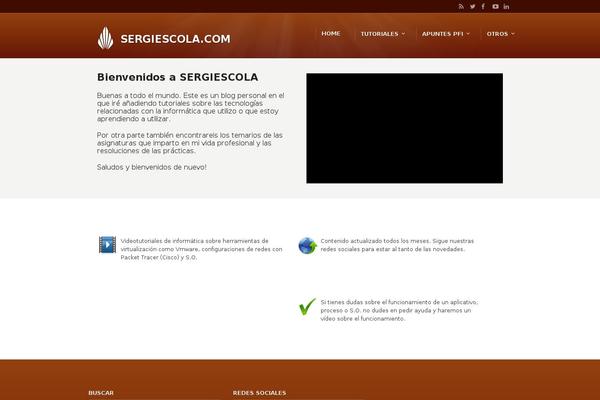Click the 'Saludos y bienvenidos de nuevo!' line

coord(152,167)
